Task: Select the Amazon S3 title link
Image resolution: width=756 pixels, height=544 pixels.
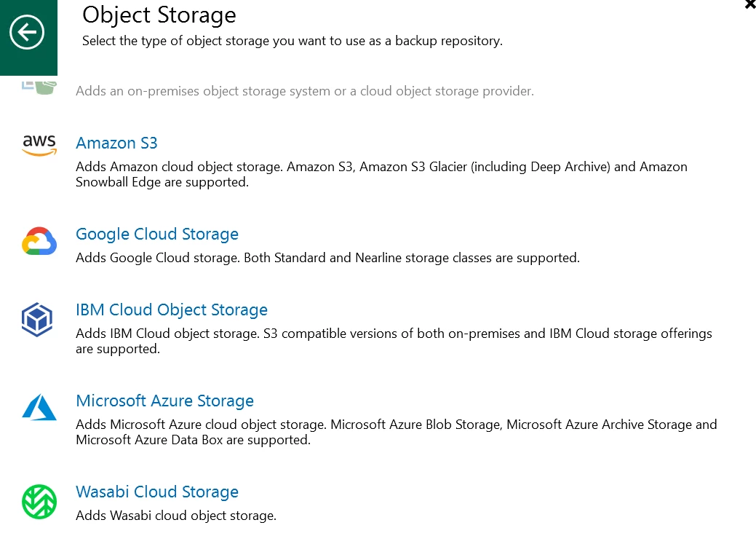Action: click(x=116, y=143)
